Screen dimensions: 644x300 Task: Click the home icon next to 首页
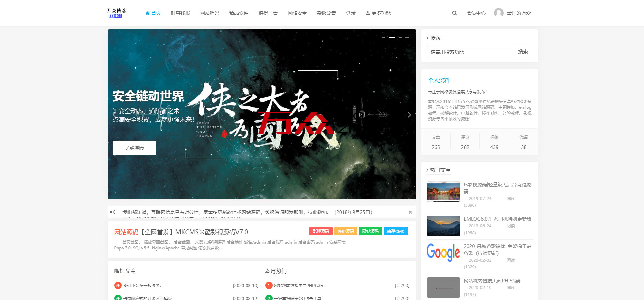tap(148, 13)
